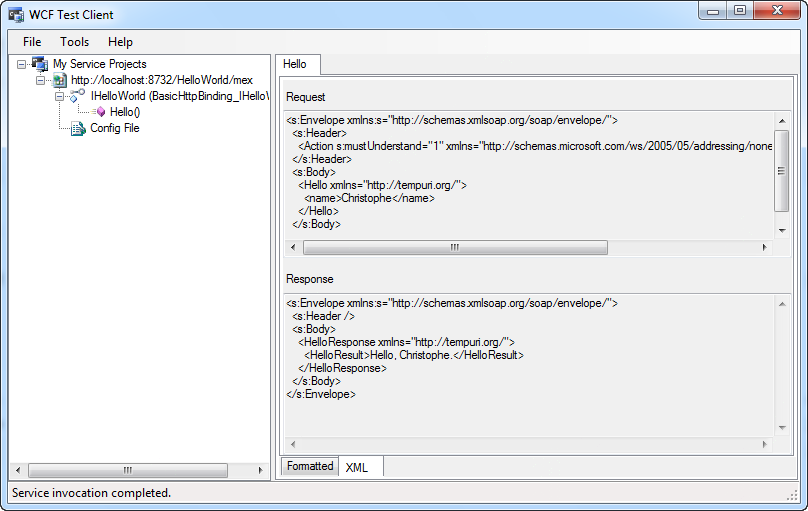Select the http://localhost:8732/HelloWorld/mex tree item
The height and width of the screenshot is (511, 808).
pyautogui.click(x=162, y=80)
